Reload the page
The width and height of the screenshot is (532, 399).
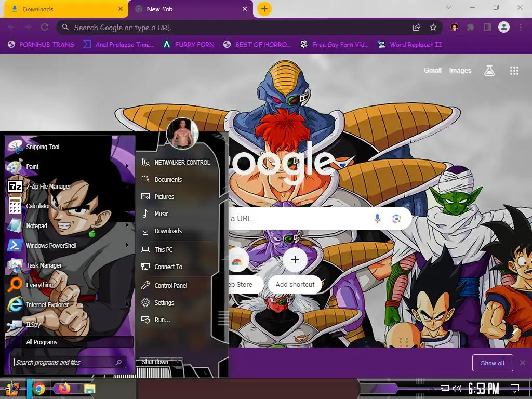point(45,27)
